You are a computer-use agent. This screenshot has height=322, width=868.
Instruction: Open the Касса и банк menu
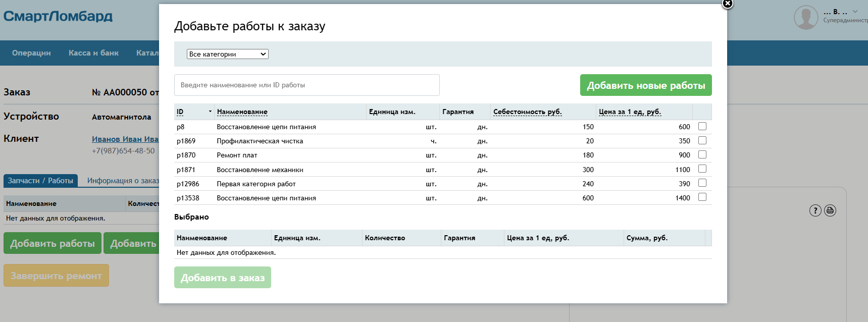93,53
